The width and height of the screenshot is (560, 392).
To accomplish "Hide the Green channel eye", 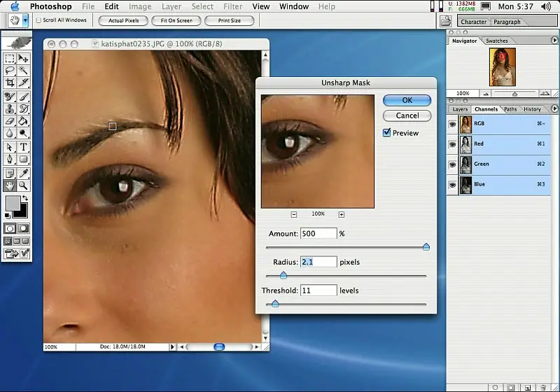I will [x=452, y=164].
